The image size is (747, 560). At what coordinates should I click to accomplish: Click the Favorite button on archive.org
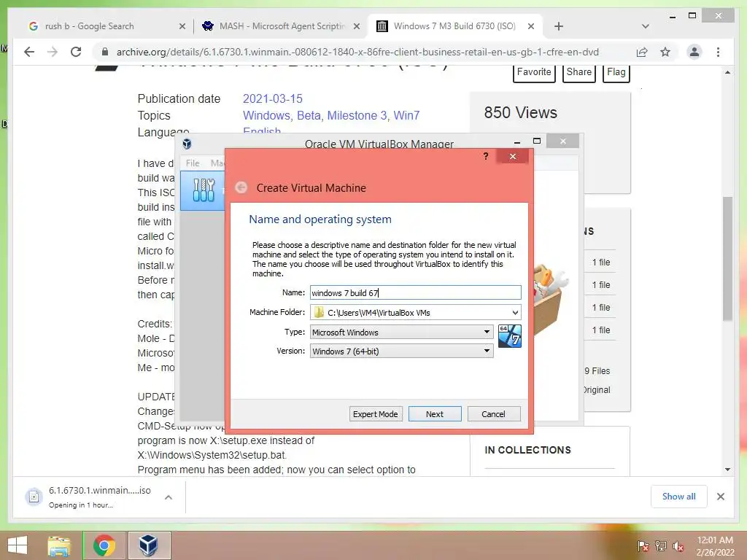[x=534, y=72]
